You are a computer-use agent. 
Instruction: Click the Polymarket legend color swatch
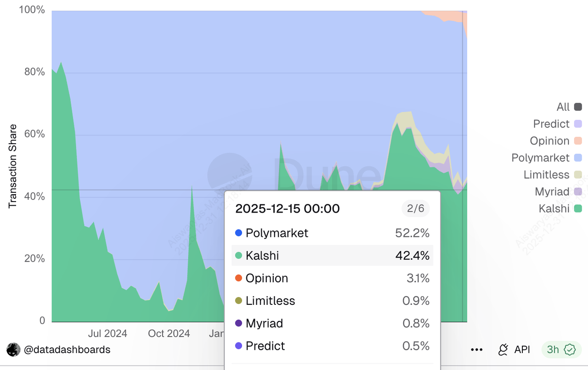578,158
